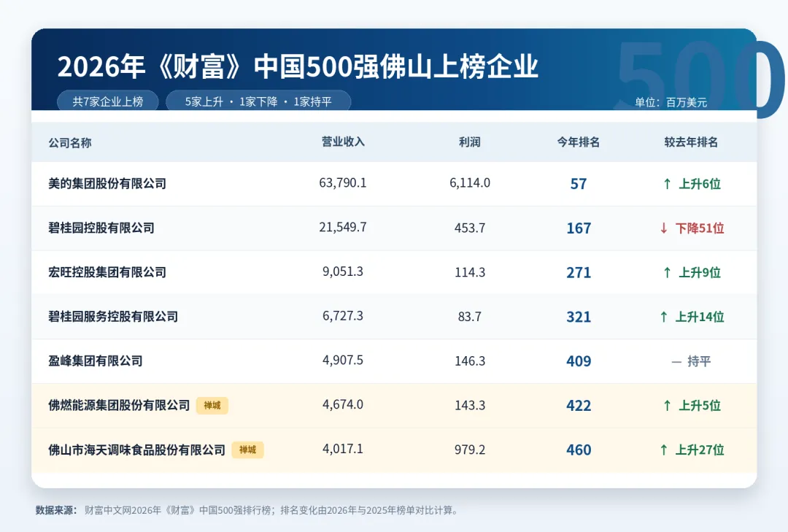788x532 pixels.
Task: Click the 数据来源 footnote text
Action: 247,510
